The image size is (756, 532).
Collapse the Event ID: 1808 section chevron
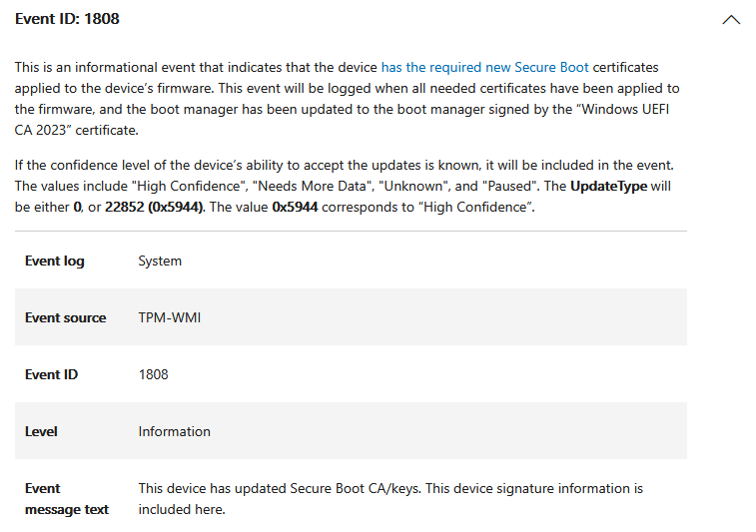[x=731, y=19]
